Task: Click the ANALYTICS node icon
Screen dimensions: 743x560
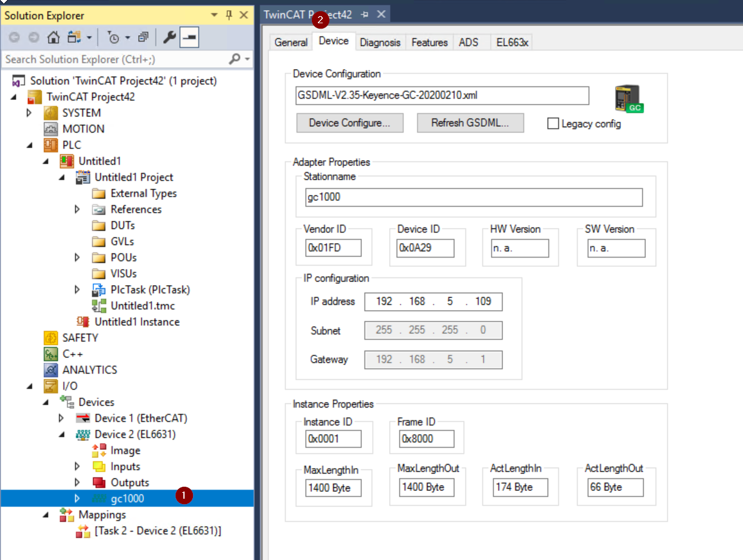Action: [x=51, y=370]
